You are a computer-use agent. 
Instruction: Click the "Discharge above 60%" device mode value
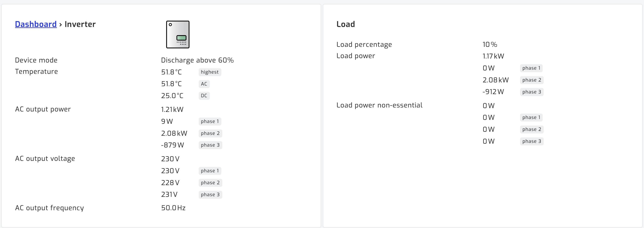[197, 60]
